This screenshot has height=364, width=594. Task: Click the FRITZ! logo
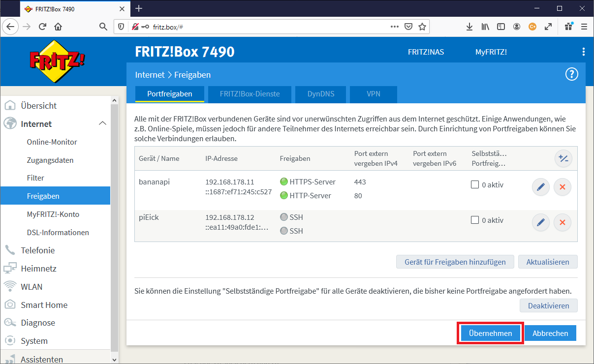point(57,61)
